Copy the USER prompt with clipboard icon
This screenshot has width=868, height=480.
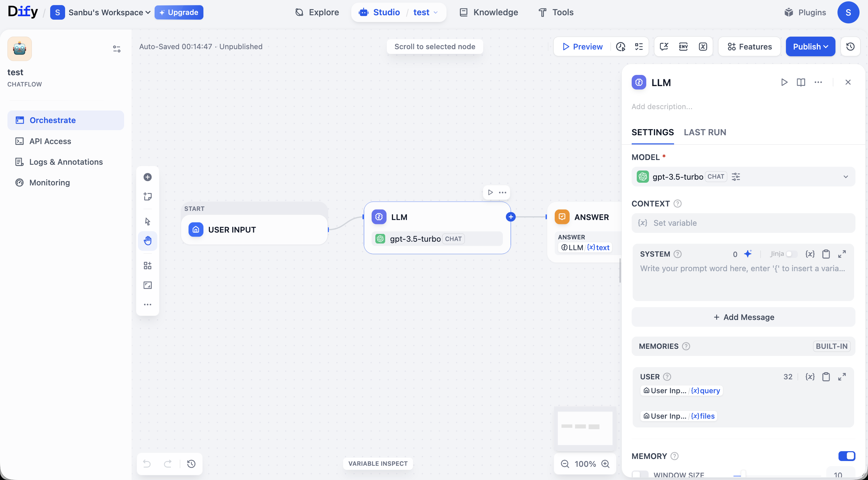(826, 377)
